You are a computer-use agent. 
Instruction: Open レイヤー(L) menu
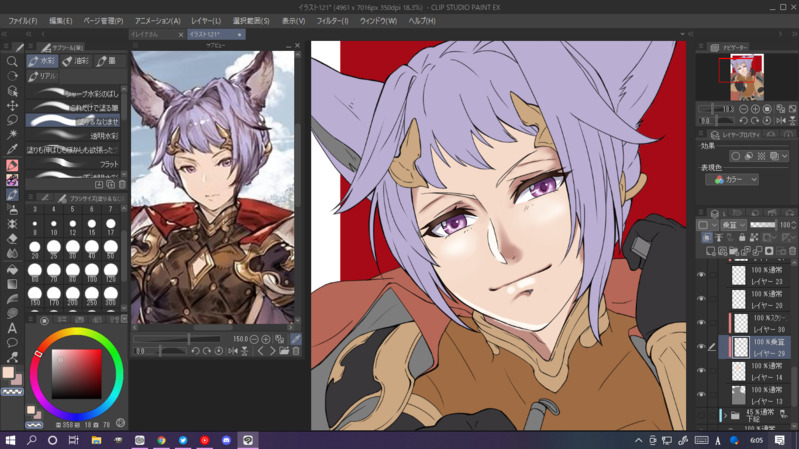pyautogui.click(x=206, y=21)
